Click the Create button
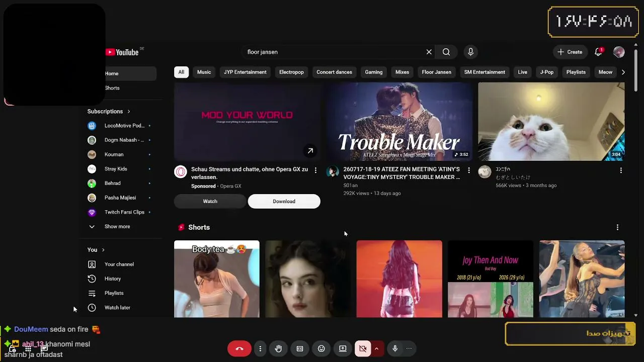This screenshot has width=644, height=362. click(x=570, y=52)
